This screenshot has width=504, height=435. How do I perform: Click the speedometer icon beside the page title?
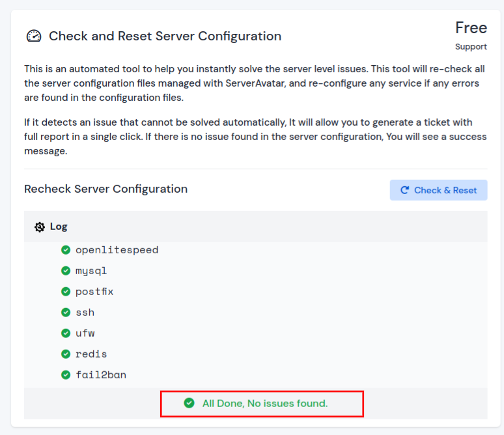[34, 36]
